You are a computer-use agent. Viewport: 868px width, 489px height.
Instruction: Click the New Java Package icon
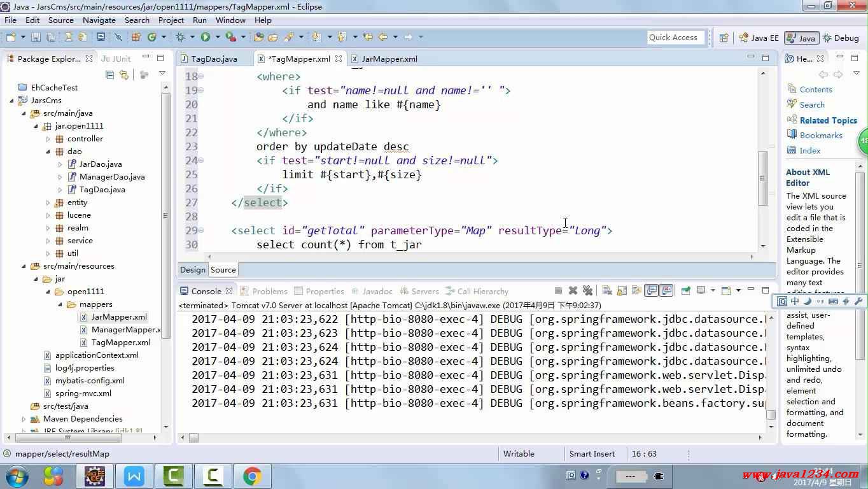(136, 37)
